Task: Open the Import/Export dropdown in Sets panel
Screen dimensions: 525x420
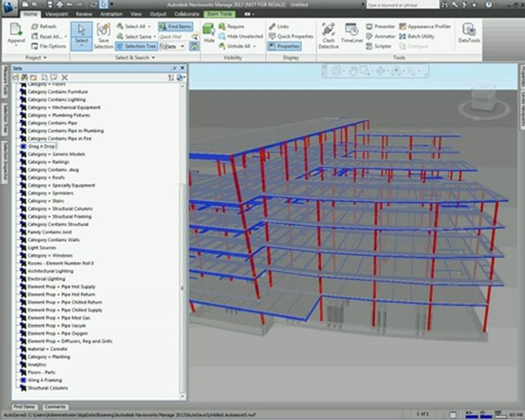Action: pyautogui.click(x=181, y=78)
